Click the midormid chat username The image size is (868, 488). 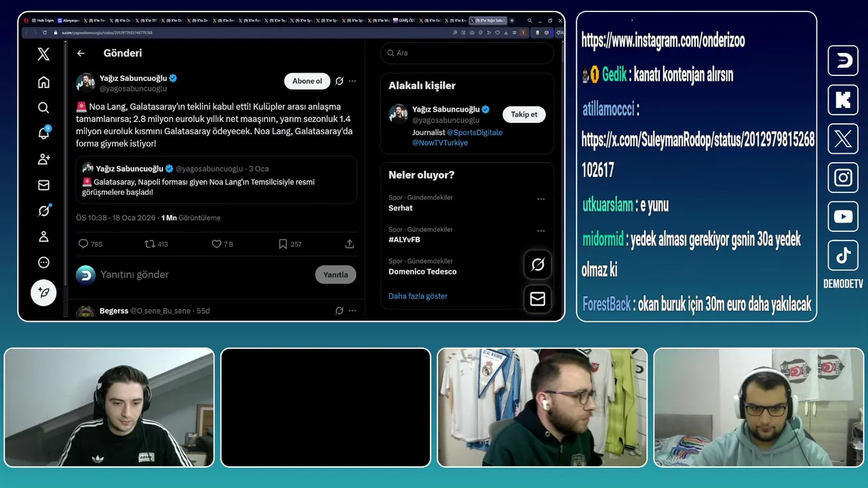[603, 239]
